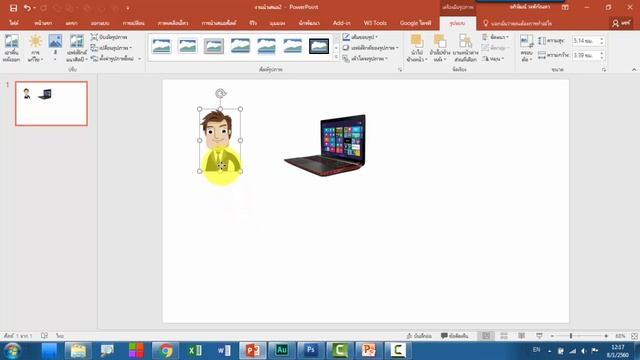The image size is (640, 360).
Task: Apply the sixth picture style thumbnail
Action: [293, 46]
